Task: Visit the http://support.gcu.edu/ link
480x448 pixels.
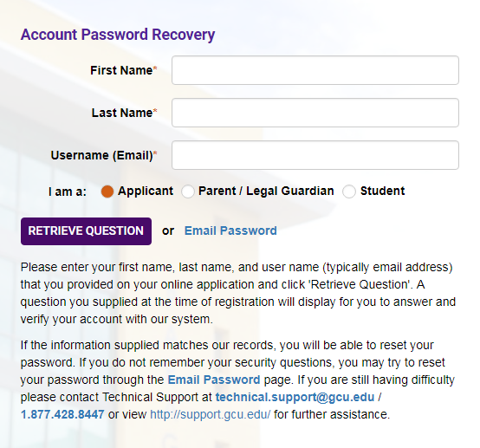Action: (x=211, y=414)
